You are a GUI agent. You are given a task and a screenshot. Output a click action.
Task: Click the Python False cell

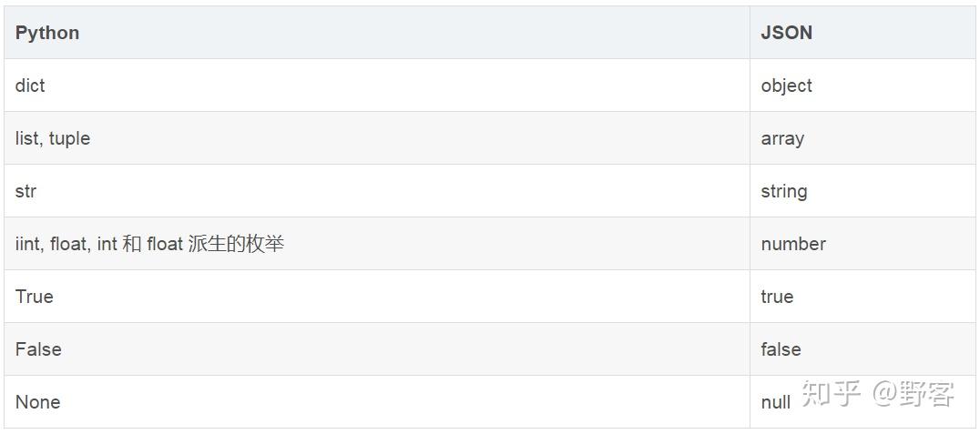click(38, 349)
